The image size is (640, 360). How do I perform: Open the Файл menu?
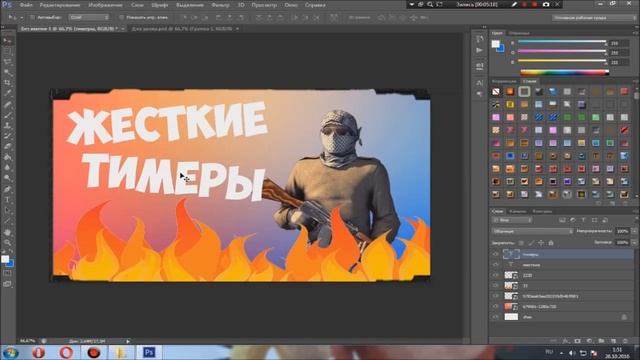[x=26, y=5]
